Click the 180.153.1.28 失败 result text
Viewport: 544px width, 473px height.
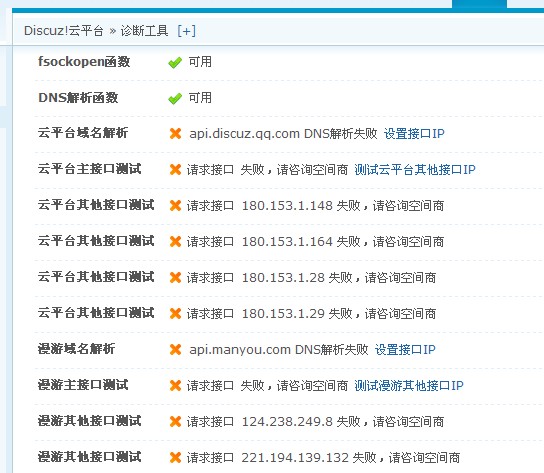311,278
